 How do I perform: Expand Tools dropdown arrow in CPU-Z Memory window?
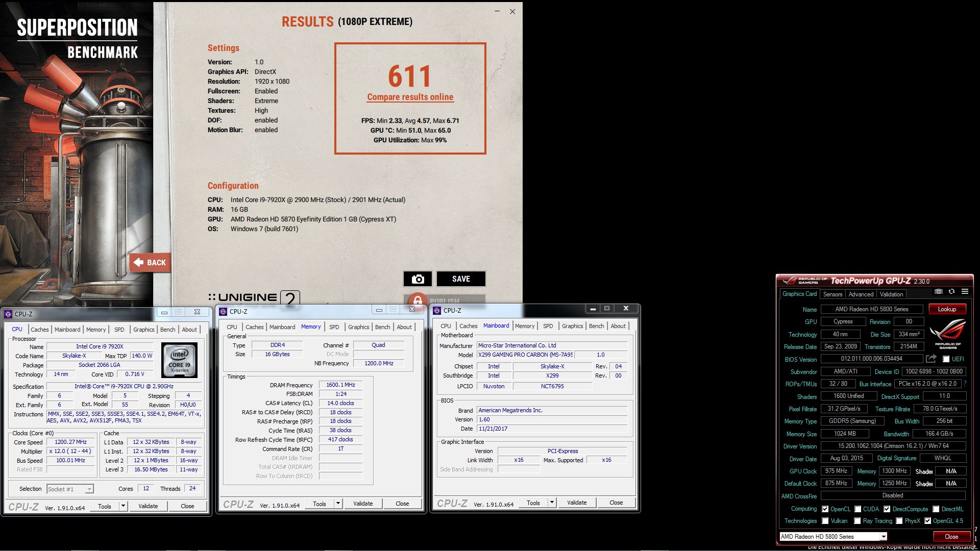tap(338, 504)
